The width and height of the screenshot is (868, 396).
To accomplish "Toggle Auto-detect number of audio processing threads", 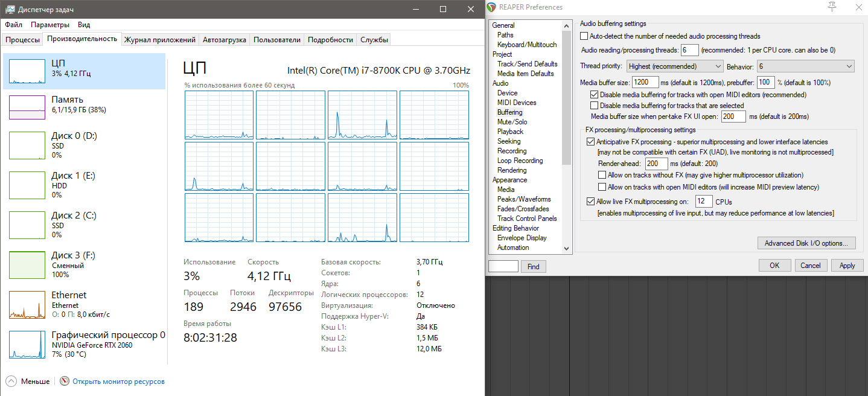I will click(584, 36).
